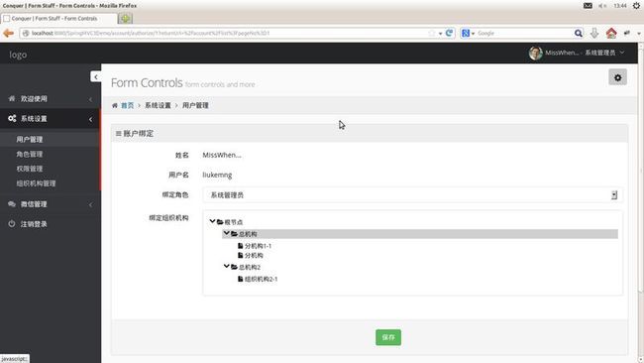Open the volume indicator in system tray
The width and height of the screenshot is (644, 363).
(x=602, y=6)
